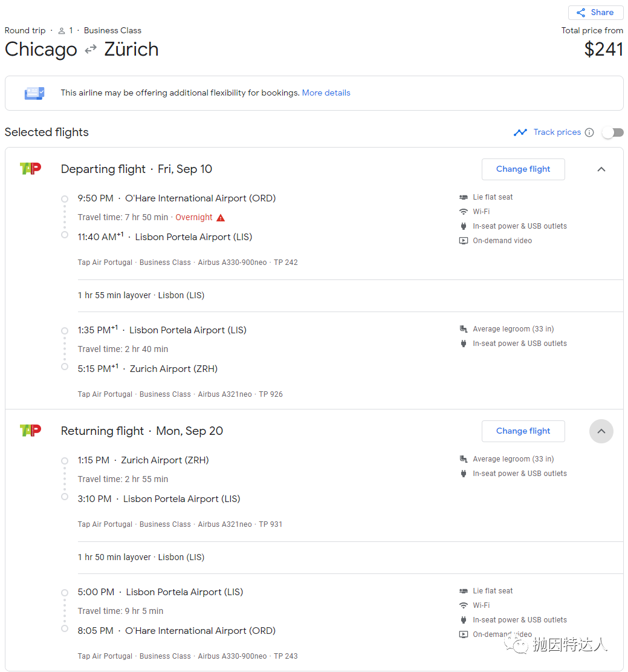Select the Departing flight Fri, Sep 10 header

point(136,169)
